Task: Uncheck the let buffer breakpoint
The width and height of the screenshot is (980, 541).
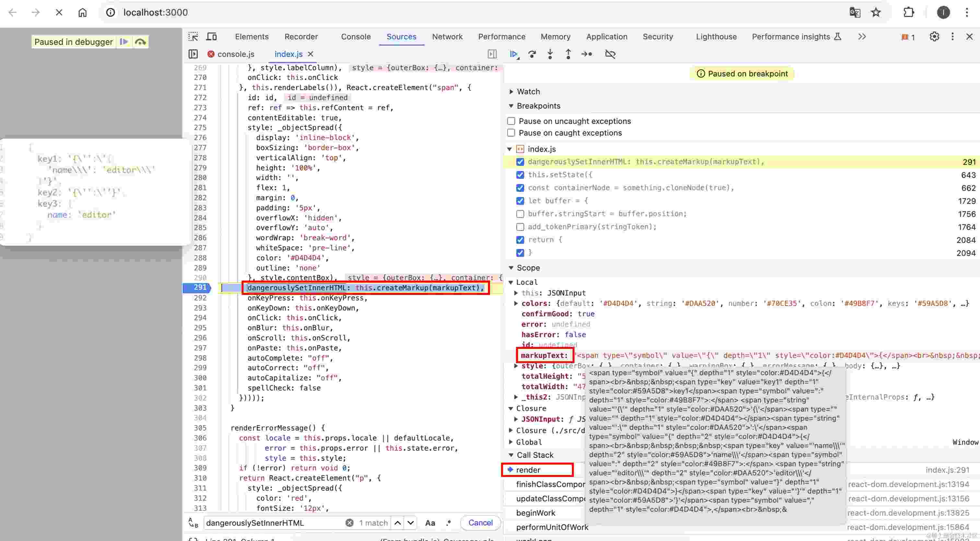Action: [x=520, y=201]
